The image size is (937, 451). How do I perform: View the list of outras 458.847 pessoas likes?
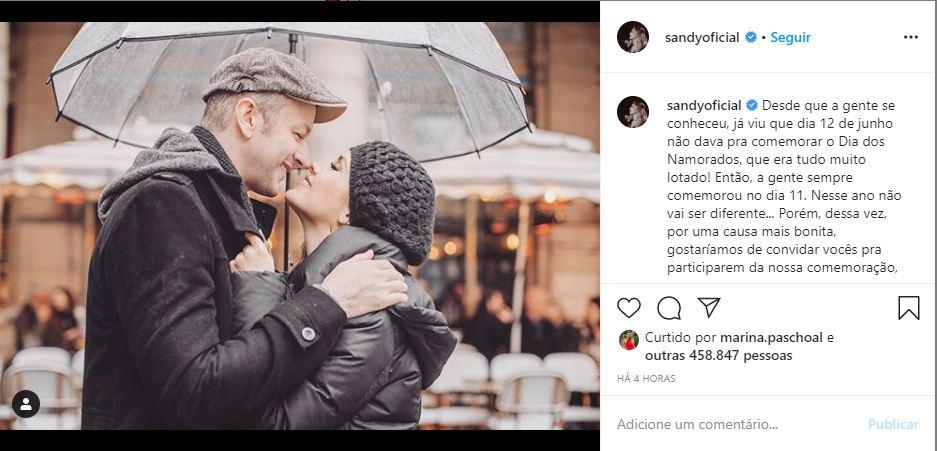pyautogui.click(x=718, y=355)
